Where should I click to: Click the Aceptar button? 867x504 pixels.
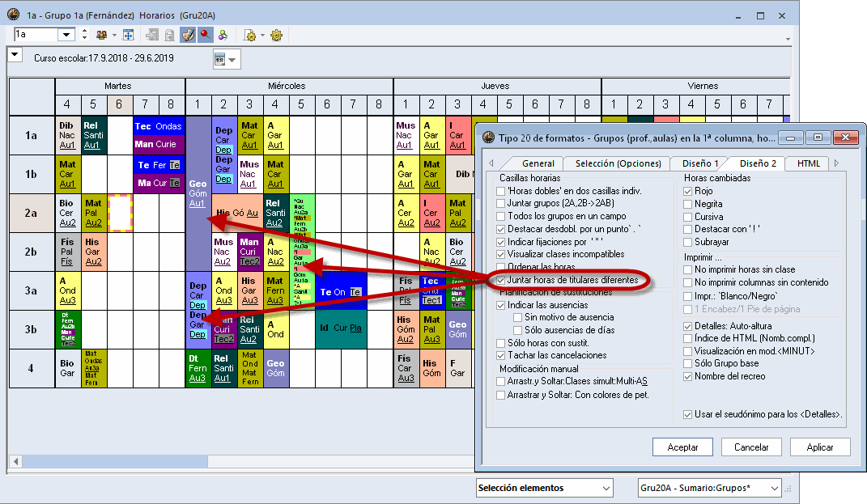pos(683,447)
